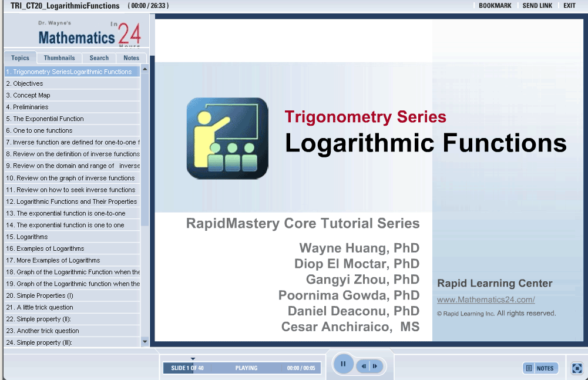
Task: Click RapidMastery Core Tutorial Series text
Action: [303, 223]
